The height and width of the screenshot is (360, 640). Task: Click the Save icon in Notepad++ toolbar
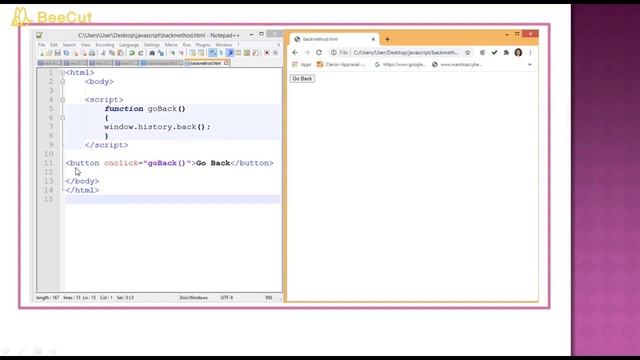point(58,53)
